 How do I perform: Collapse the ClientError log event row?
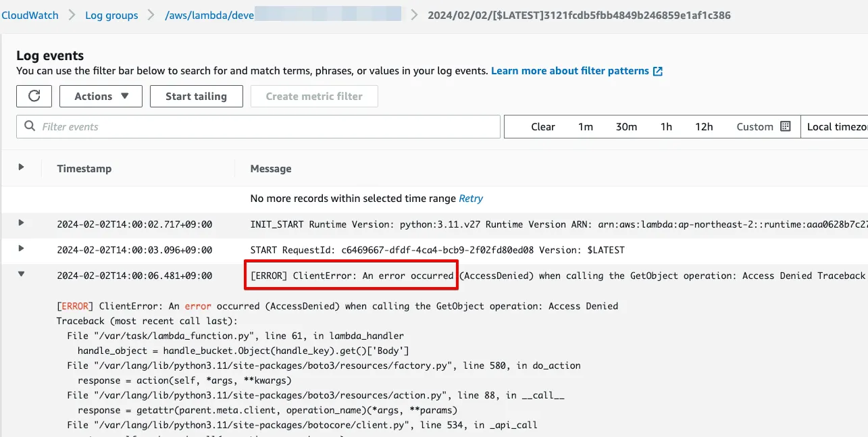(21, 274)
